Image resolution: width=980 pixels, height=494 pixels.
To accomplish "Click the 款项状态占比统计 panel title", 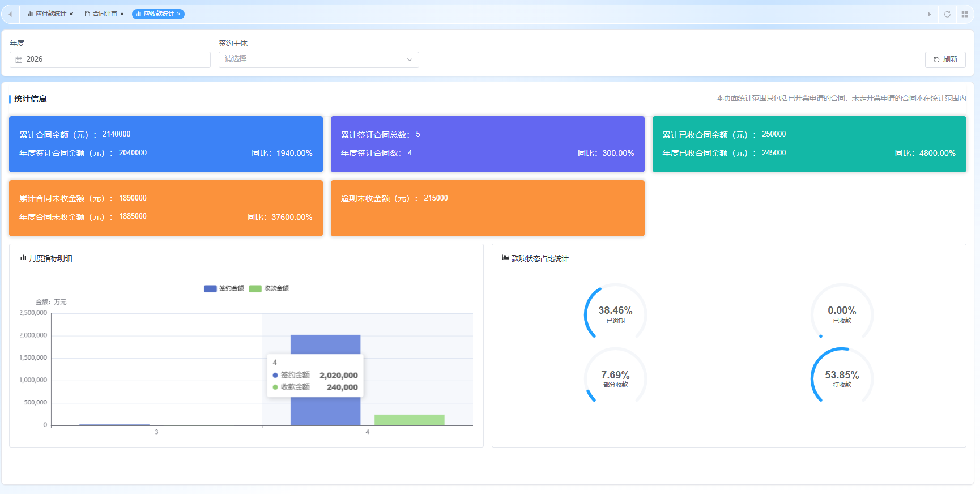I will pos(540,258).
